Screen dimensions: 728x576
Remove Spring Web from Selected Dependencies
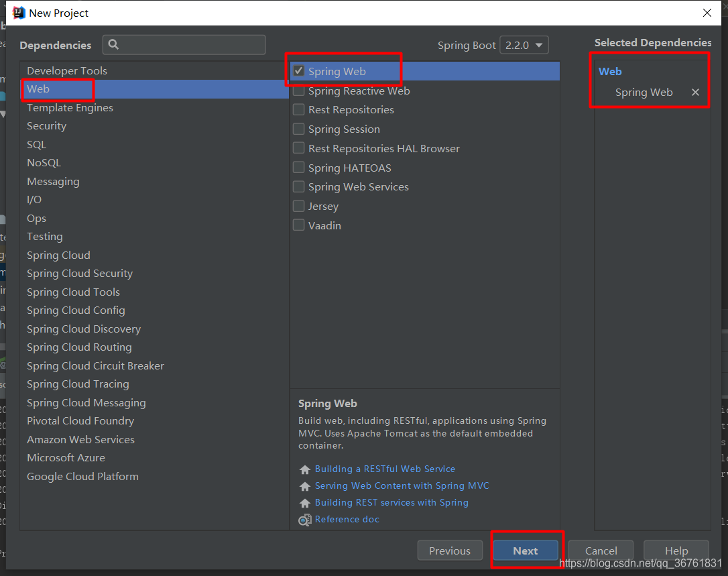click(695, 92)
